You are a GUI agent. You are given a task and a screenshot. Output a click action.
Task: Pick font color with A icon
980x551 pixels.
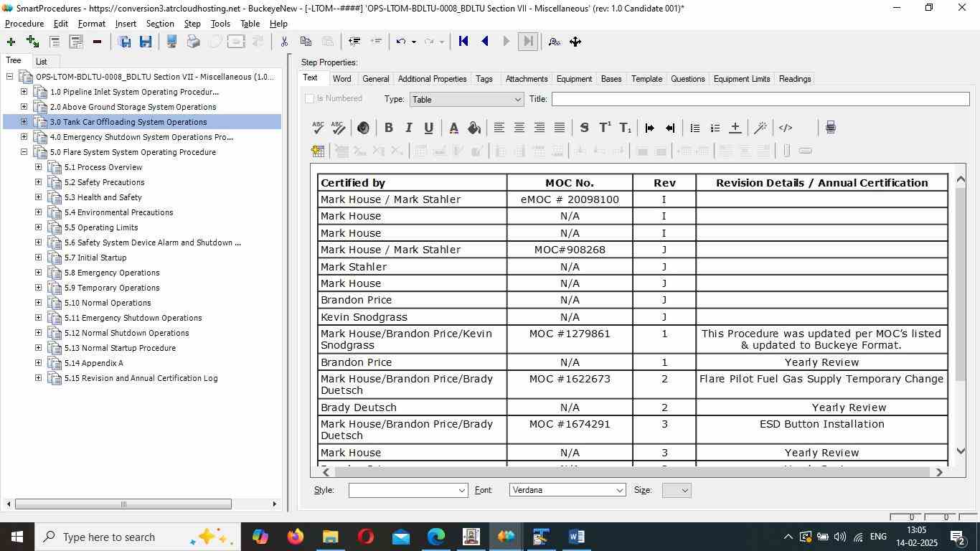click(x=453, y=128)
